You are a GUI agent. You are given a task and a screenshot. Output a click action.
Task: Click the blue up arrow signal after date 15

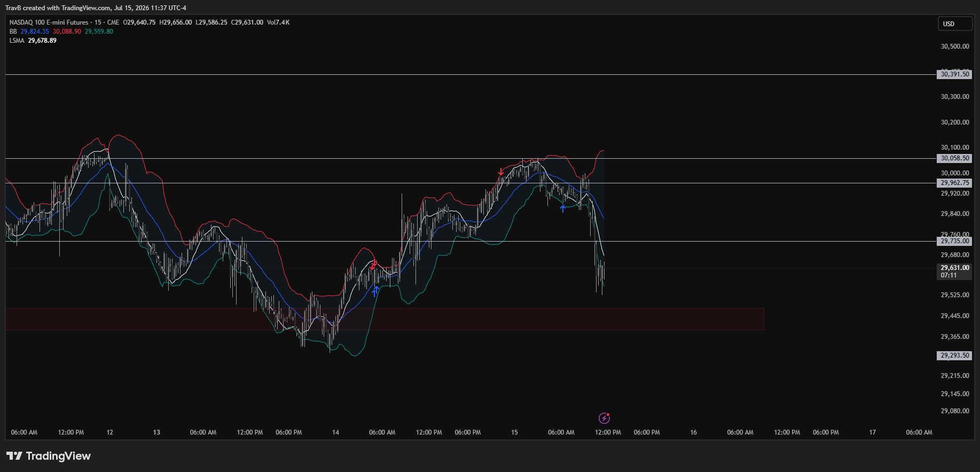pyautogui.click(x=562, y=208)
